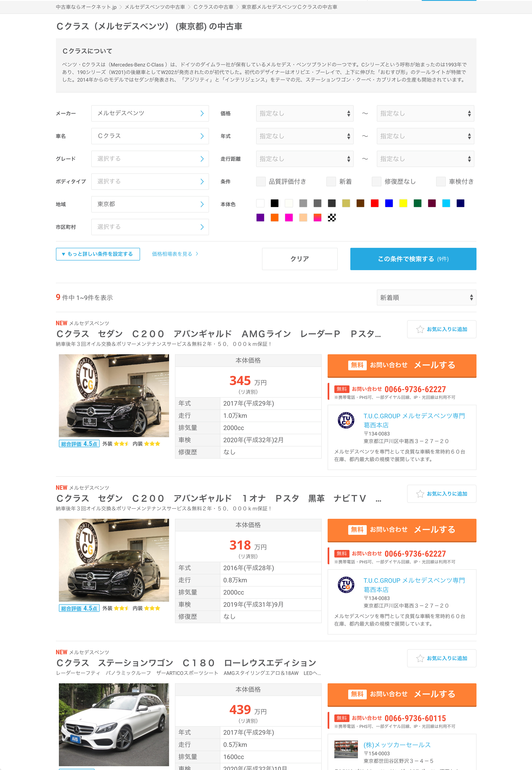Viewport: 532px width, 770px height.
Task: Select the purple body color swatch
Action: [x=260, y=217]
